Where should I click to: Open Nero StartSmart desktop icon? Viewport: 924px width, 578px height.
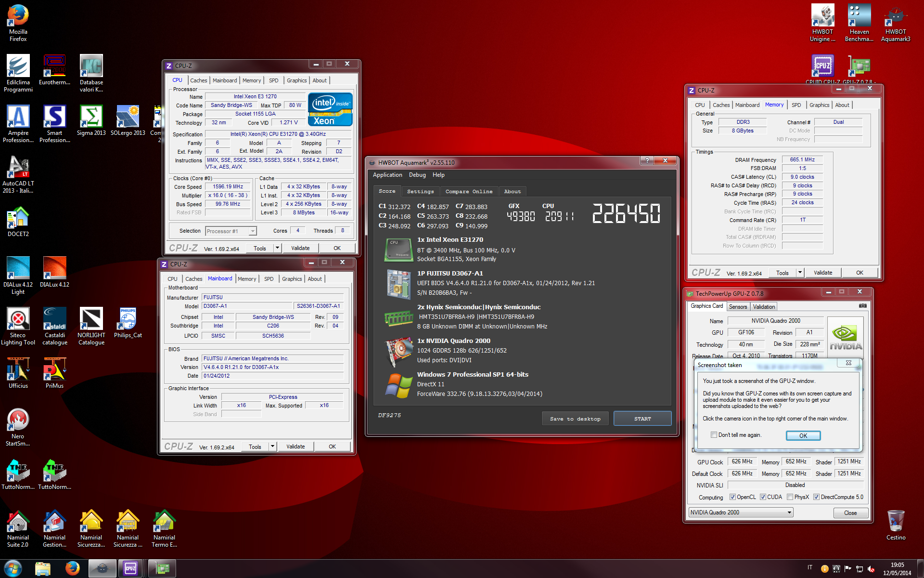[x=18, y=427]
